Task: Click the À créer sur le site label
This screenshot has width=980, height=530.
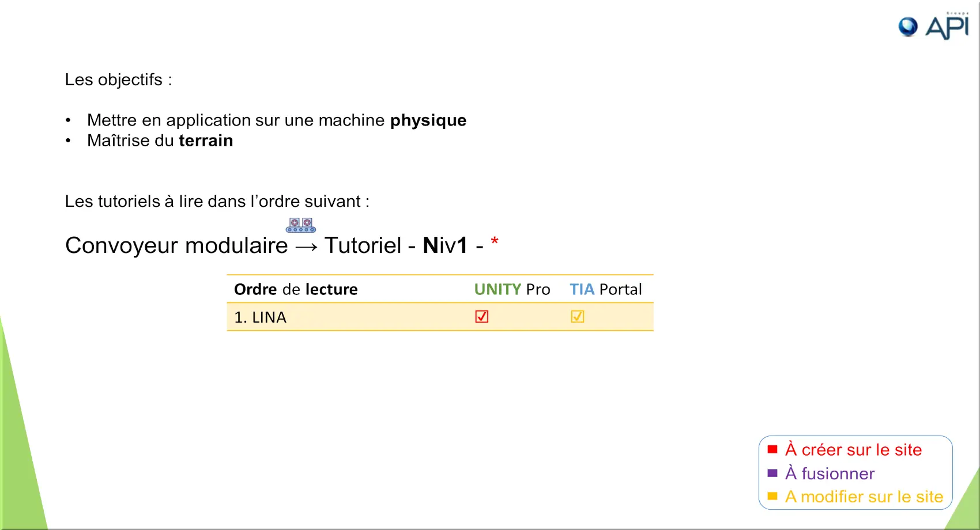Action: 853,449
